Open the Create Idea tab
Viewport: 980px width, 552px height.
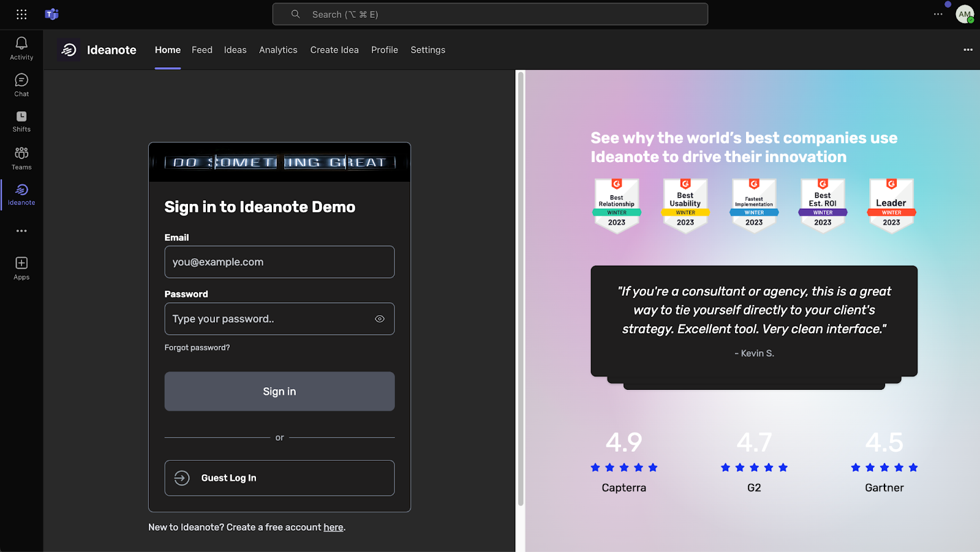(x=334, y=50)
